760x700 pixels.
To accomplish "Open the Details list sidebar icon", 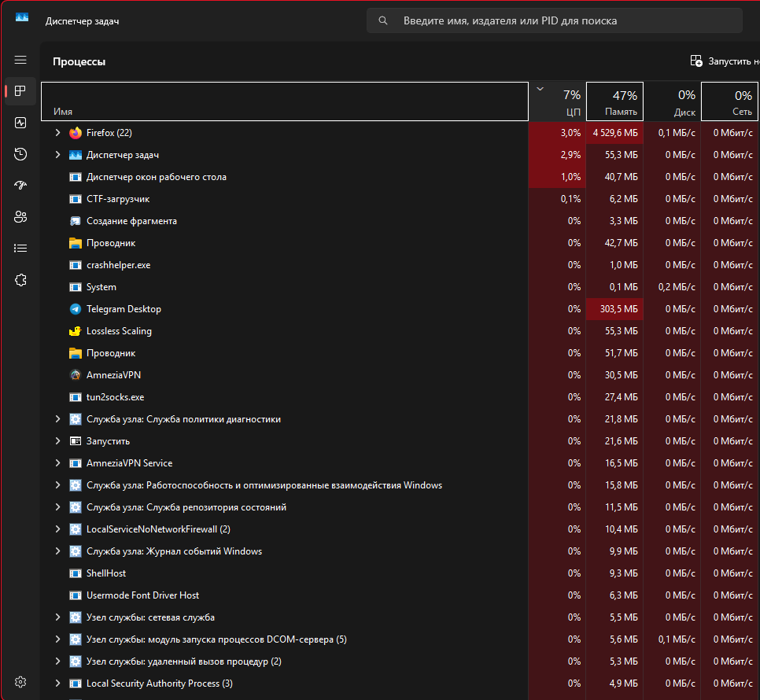I will (20, 249).
